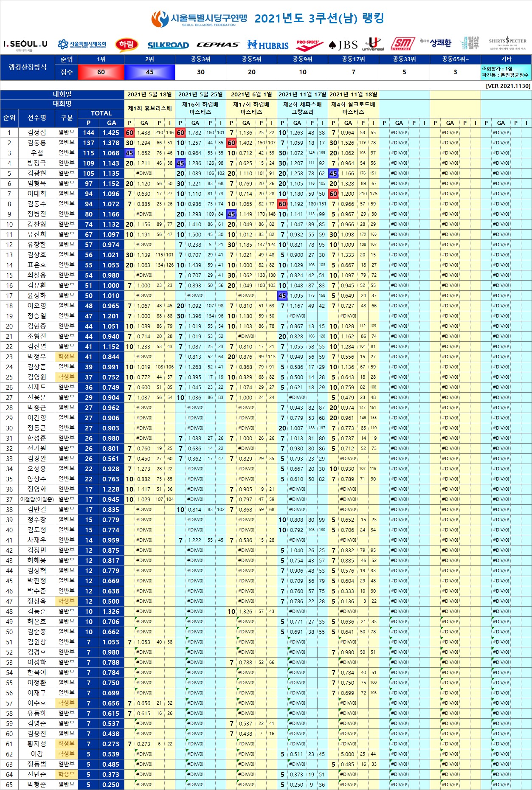Click the I.SEOUL.U sponsor logo
This screenshot has width=532, height=790.
tap(25, 45)
